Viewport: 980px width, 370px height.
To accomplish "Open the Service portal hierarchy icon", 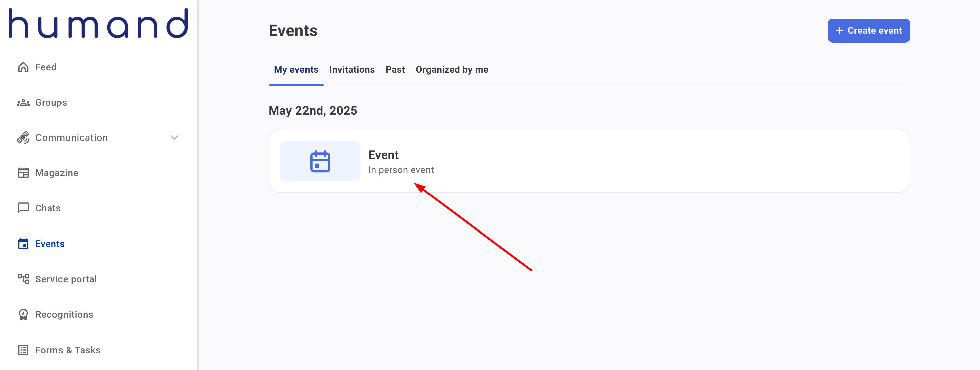I will point(23,279).
